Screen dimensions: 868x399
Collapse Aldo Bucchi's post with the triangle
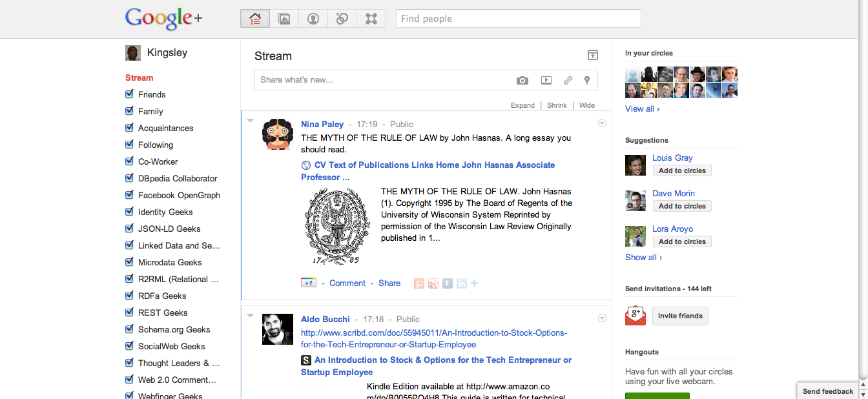click(251, 316)
